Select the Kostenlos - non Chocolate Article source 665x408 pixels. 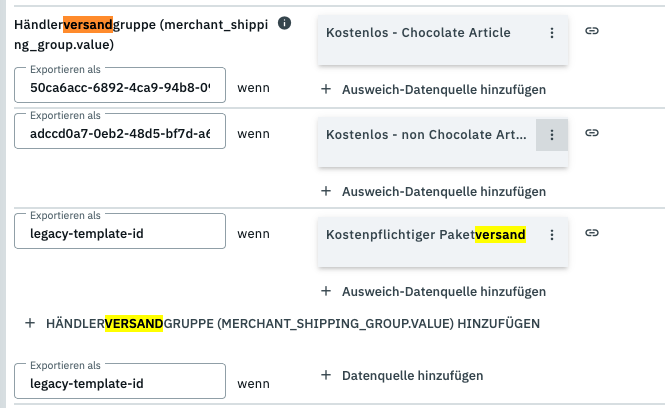425,134
